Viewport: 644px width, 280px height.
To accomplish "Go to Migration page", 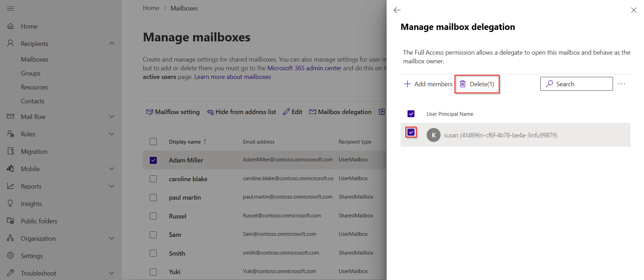I will click(x=34, y=152).
